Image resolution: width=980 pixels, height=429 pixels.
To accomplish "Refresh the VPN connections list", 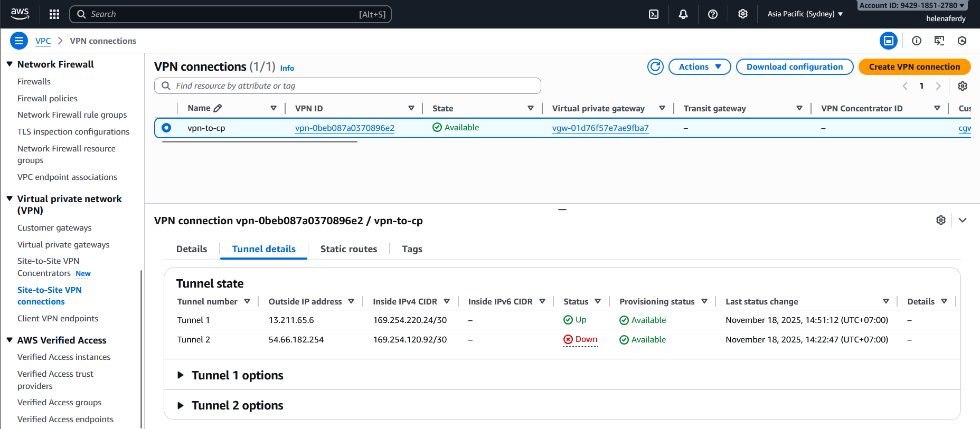I will (655, 67).
